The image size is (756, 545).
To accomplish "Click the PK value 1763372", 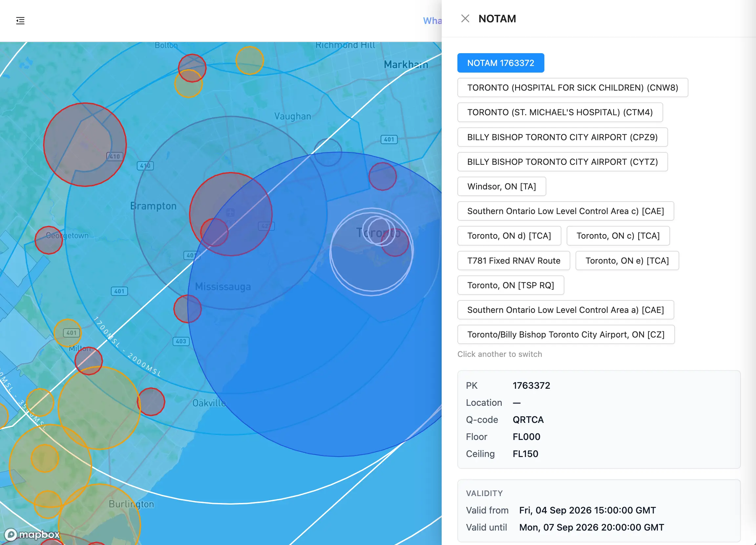I will click(531, 385).
